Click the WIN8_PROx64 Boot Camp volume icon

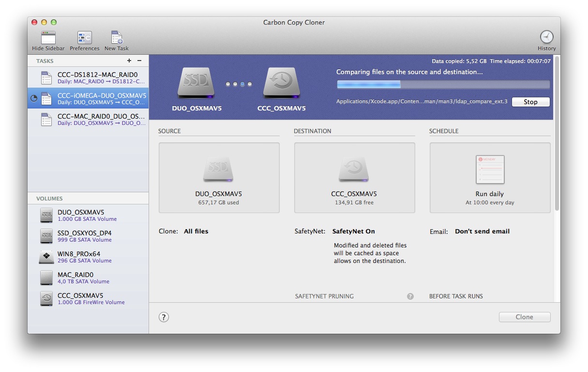(46, 257)
